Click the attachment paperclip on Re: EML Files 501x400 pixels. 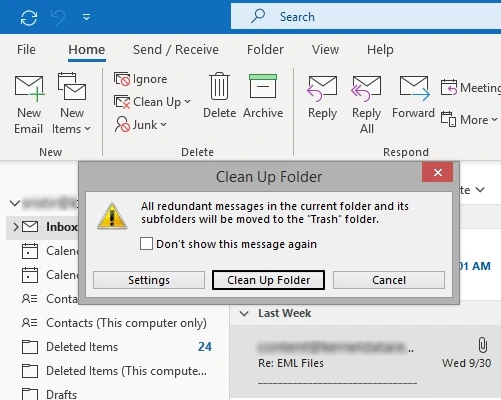pyautogui.click(x=482, y=345)
